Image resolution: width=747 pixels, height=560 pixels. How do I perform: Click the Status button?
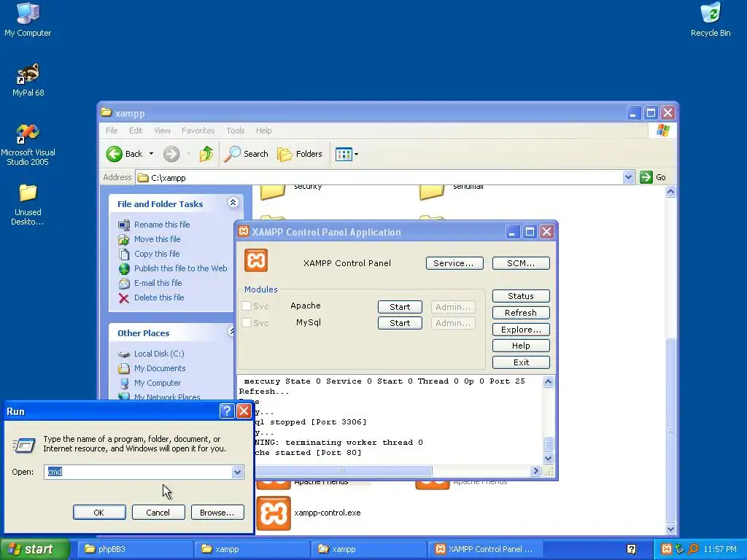point(521,296)
